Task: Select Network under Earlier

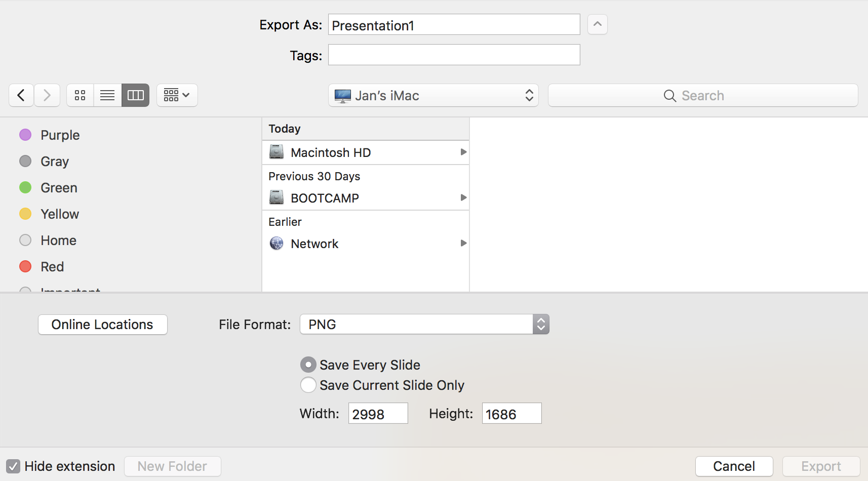Action: tap(314, 244)
